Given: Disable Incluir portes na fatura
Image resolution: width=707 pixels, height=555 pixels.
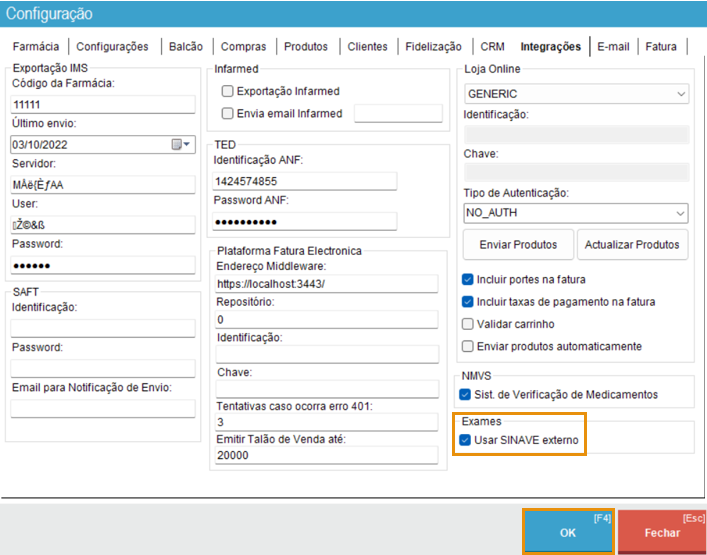Looking at the screenshot, I should click(x=468, y=279).
